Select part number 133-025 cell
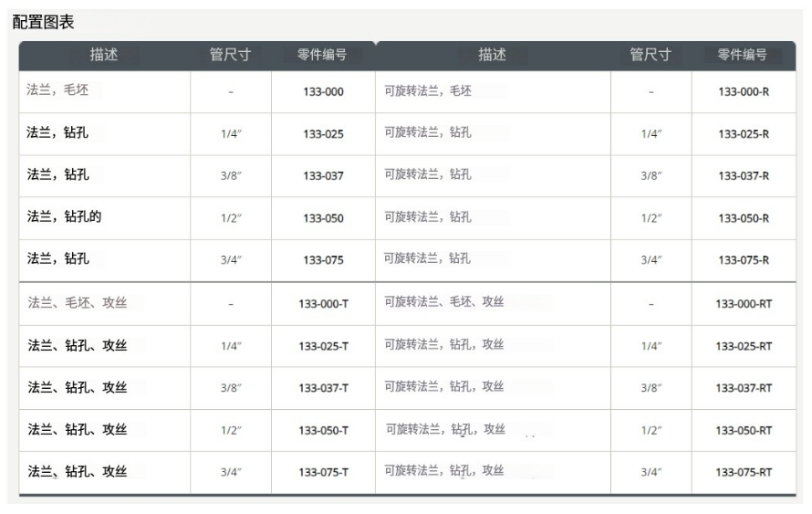Screen dimensions: 812x514 323,134
